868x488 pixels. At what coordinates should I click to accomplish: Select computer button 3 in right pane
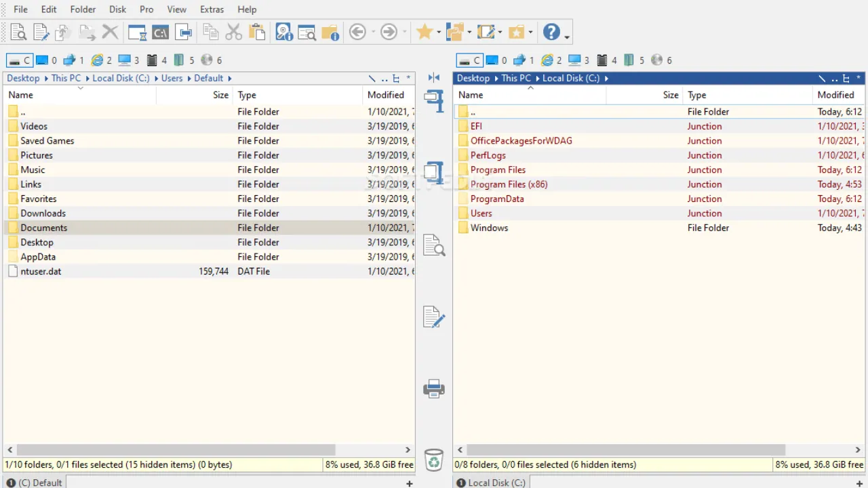[x=578, y=60]
